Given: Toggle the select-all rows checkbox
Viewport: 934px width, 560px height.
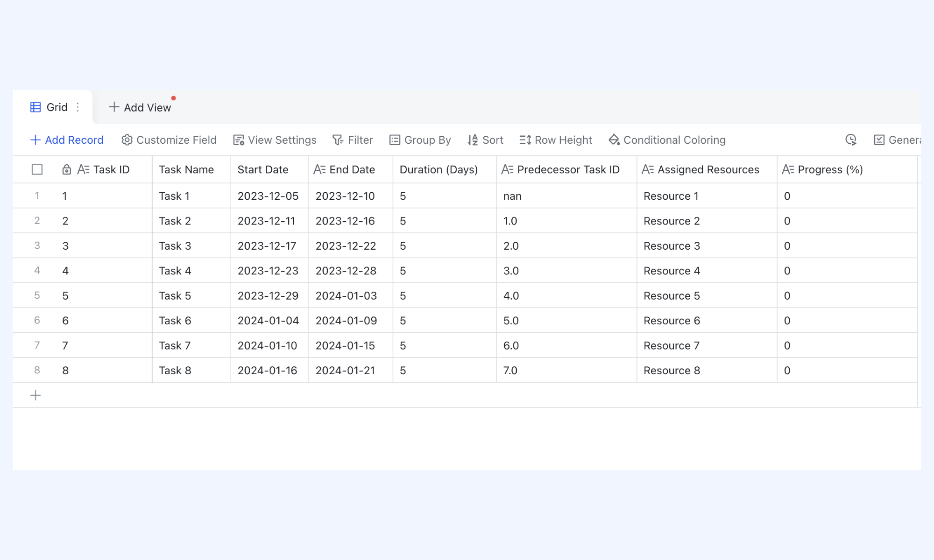Looking at the screenshot, I should [x=37, y=169].
